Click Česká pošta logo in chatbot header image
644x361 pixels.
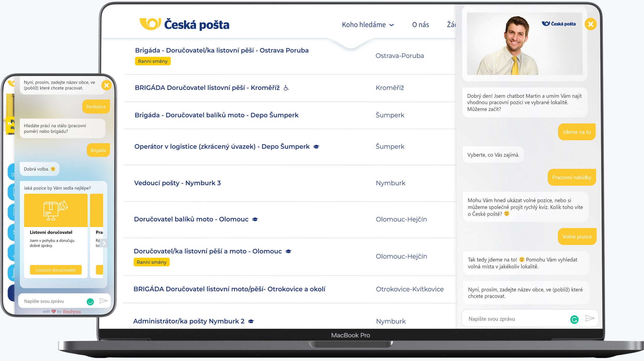tap(558, 24)
